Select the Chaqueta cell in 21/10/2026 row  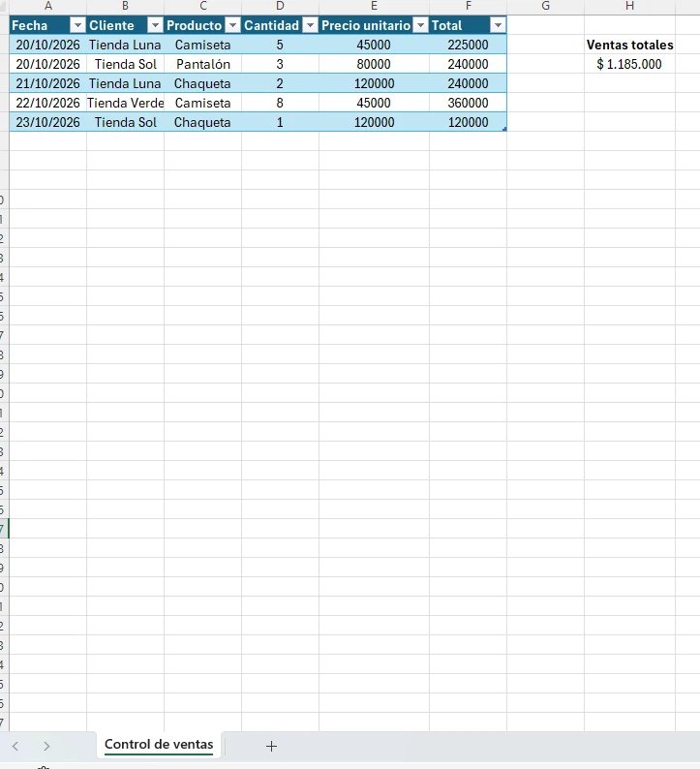point(203,83)
